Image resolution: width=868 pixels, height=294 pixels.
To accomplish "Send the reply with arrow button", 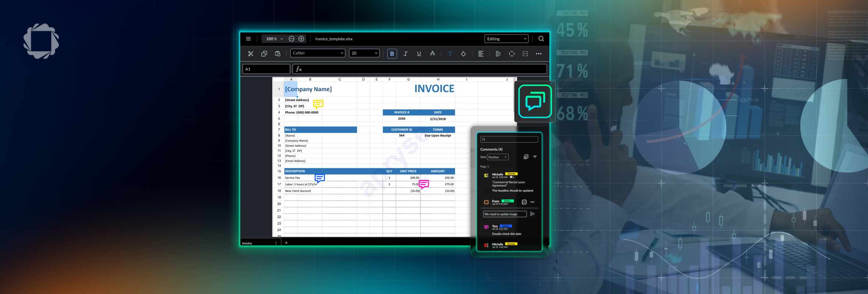I will (532, 214).
